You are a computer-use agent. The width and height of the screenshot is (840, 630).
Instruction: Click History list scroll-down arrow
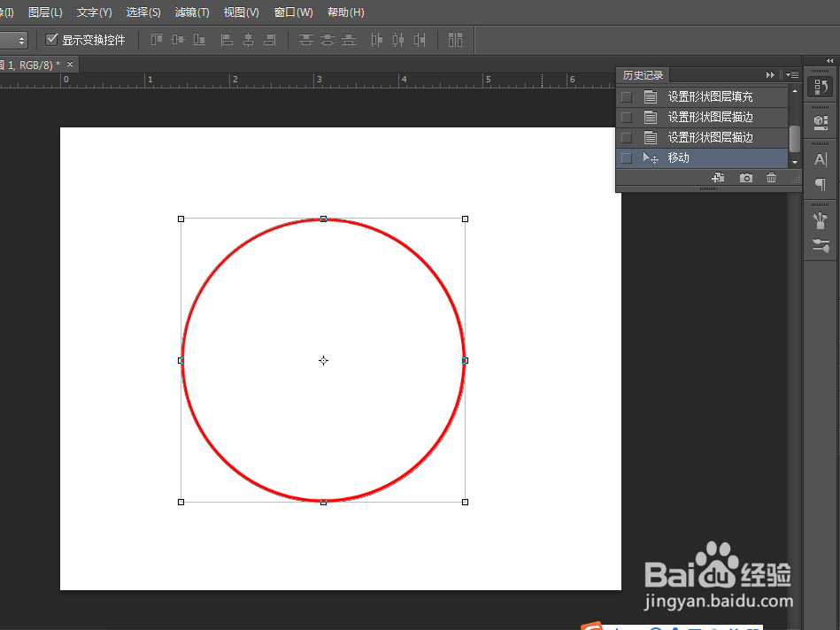pyautogui.click(x=795, y=162)
